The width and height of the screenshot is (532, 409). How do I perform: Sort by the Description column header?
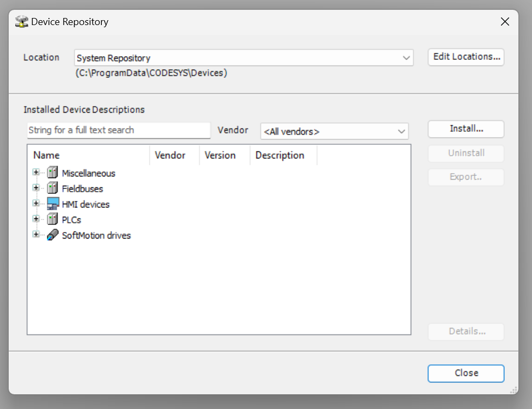point(283,155)
